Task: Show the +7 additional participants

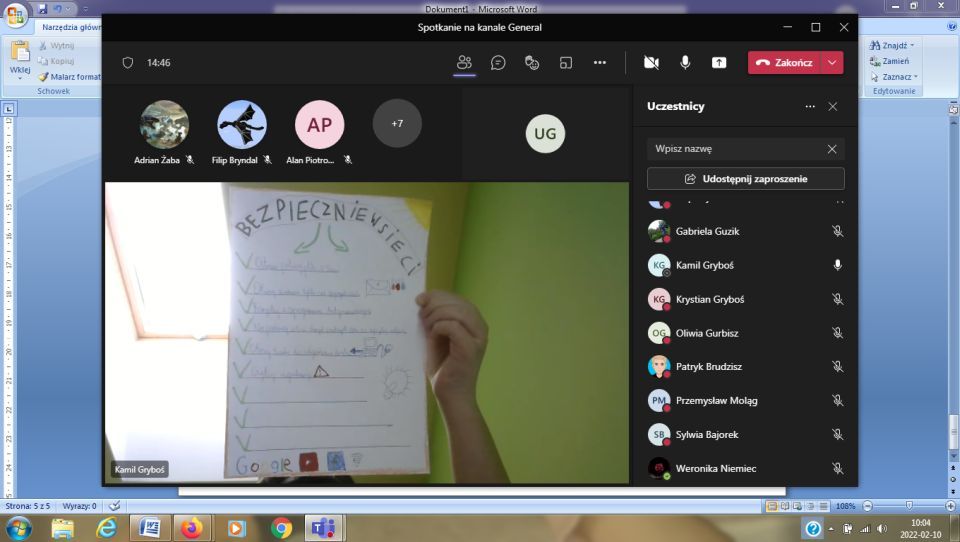Action: click(x=397, y=124)
